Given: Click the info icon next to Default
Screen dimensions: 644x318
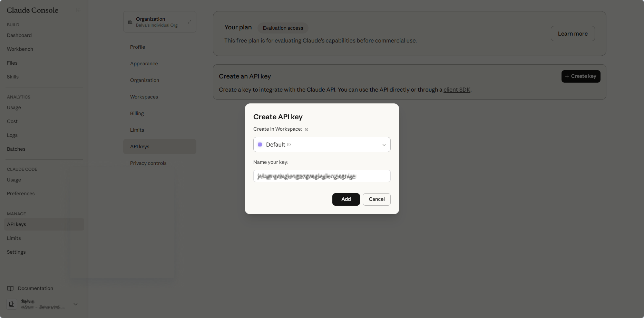Looking at the screenshot, I should tap(289, 144).
